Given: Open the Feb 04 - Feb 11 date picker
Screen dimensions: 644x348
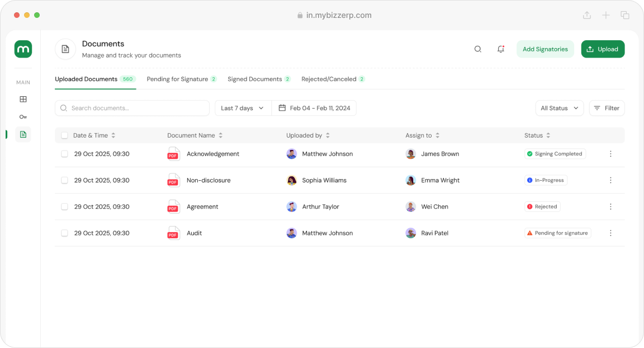Looking at the screenshot, I should point(314,108).
